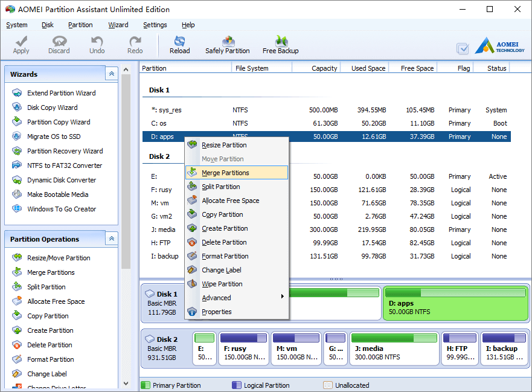Sort by the Used Space column header
532x392 pixels.
click(x=364, y=68)
